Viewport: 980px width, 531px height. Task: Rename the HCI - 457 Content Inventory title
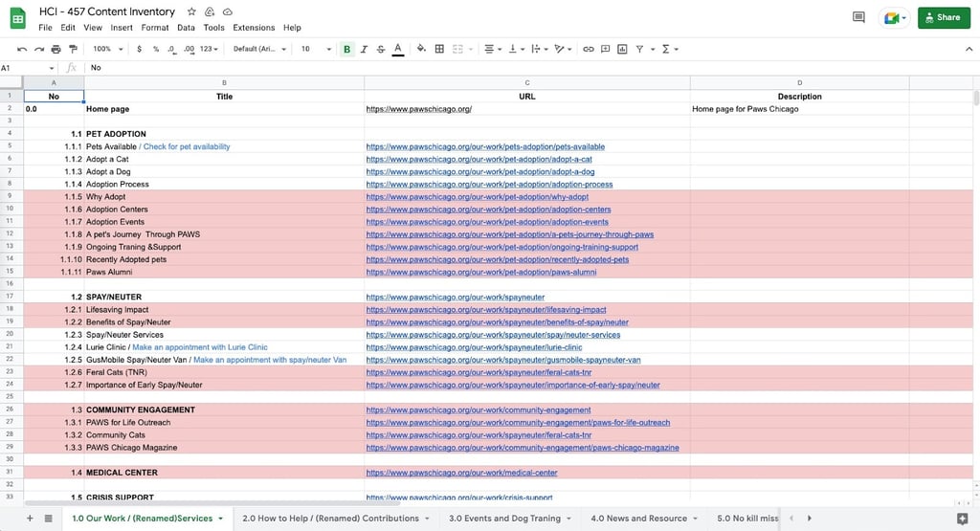click(107, 11)
